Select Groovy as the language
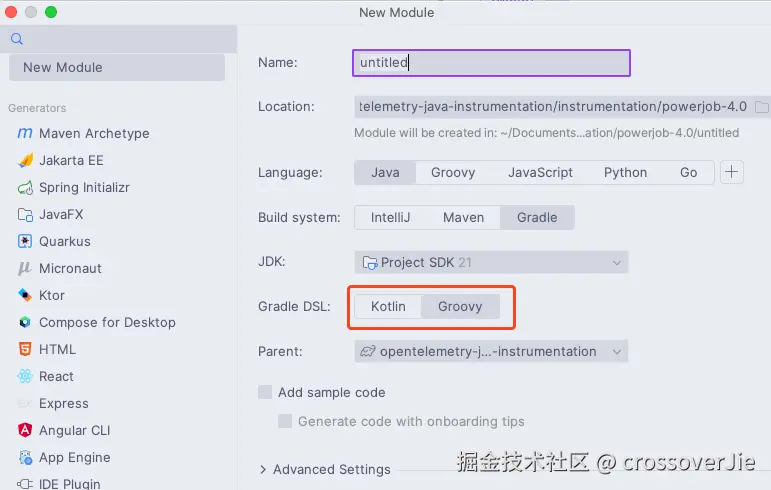Image resolution: width=771 pixels, height=490 pixels. click(453, 173)
